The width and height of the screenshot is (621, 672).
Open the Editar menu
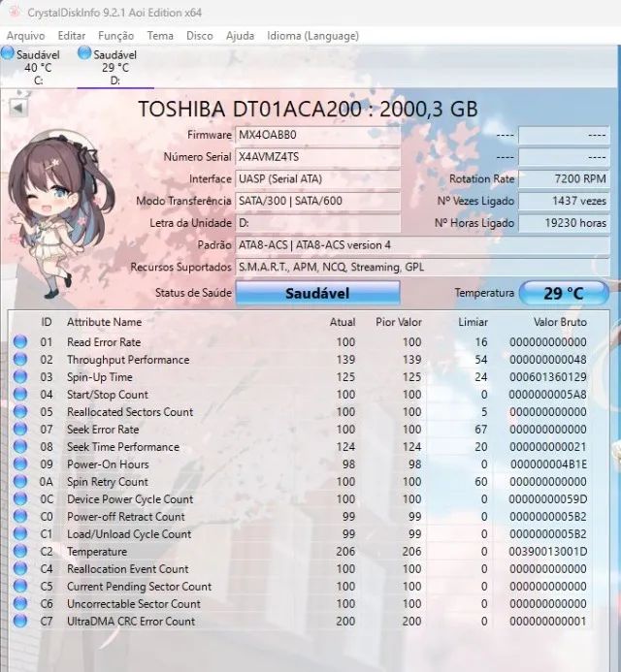pyautogui.click(x=72, y=36)
